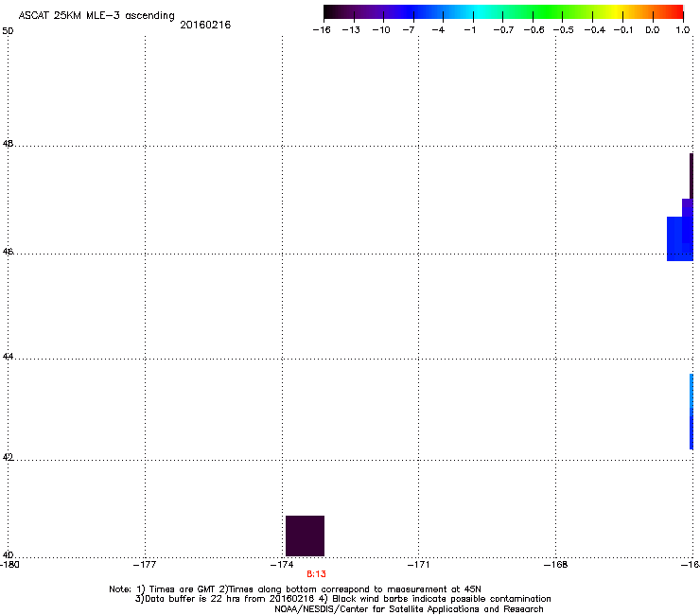Click the colorbar label 1.0
This screenshot has height=615, width=700.
tap(683, 30)
